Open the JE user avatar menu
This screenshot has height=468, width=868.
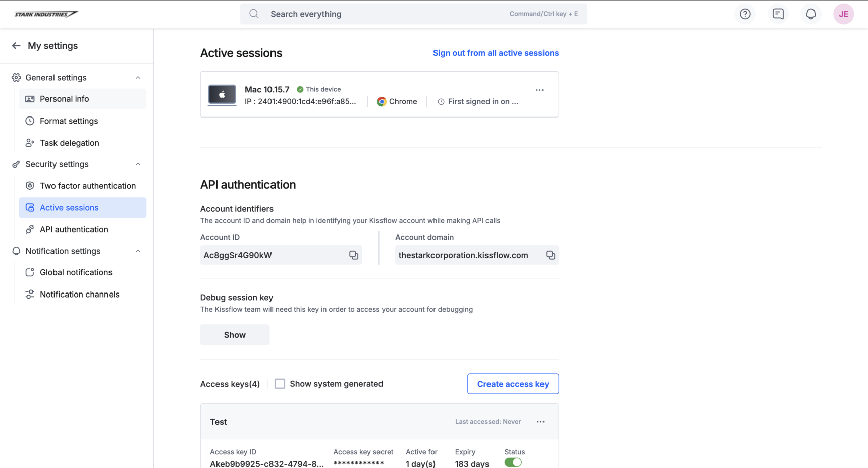(843, 14)
